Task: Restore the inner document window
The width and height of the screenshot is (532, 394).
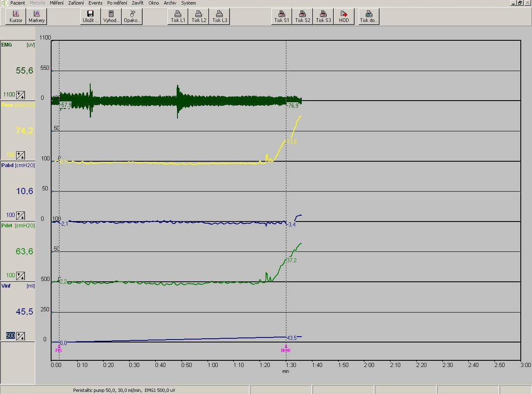Action: 520,3
